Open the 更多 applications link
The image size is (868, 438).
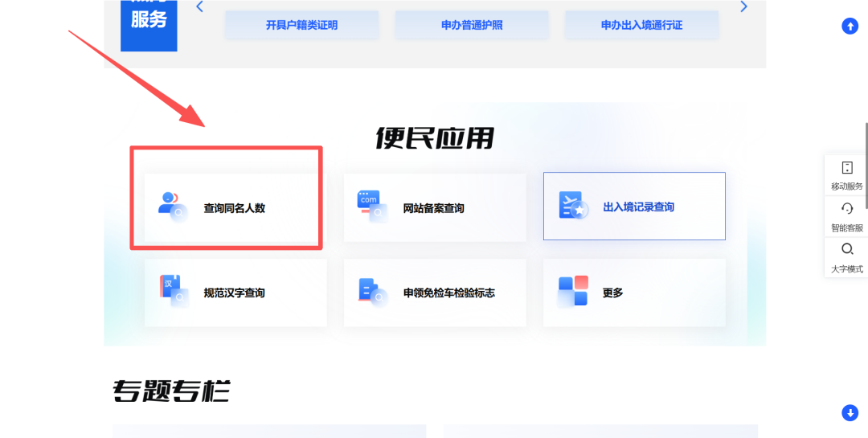(x=612, y=293)
